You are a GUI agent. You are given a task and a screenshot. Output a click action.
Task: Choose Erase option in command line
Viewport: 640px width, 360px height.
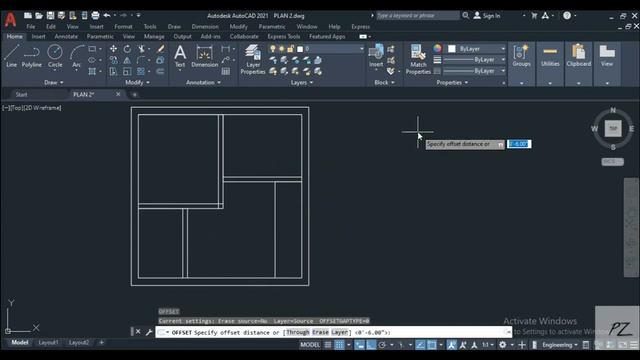[x=320, y=332]
